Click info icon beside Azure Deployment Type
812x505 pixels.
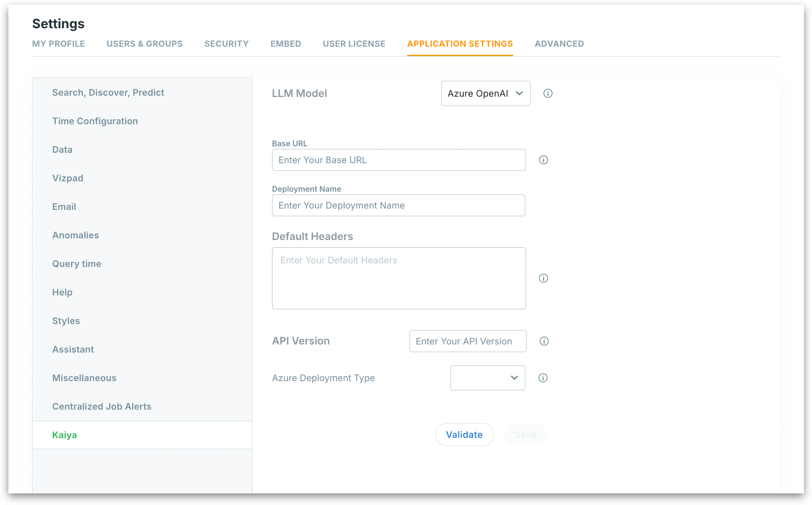543,378
